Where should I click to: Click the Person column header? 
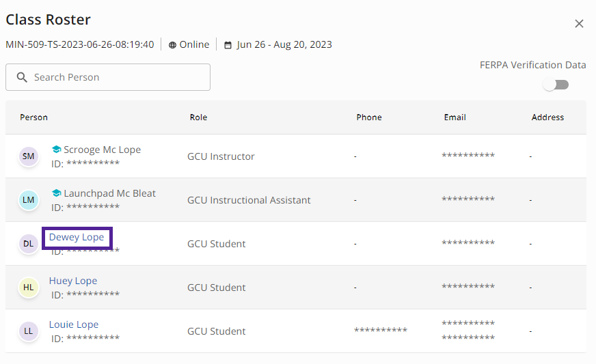33,117
